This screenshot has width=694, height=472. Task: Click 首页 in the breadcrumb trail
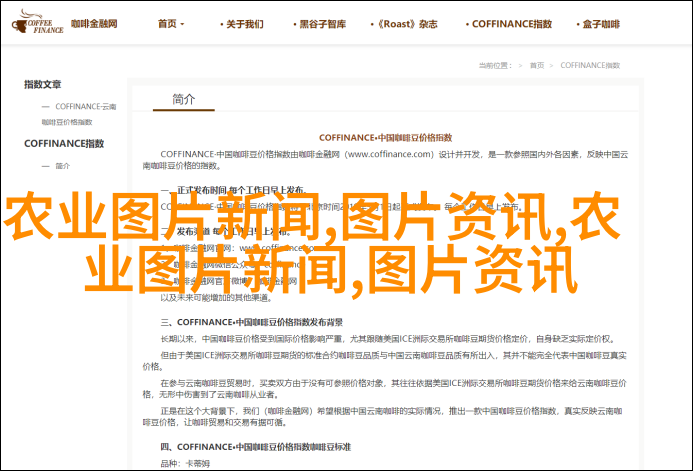tap(537, 66)
